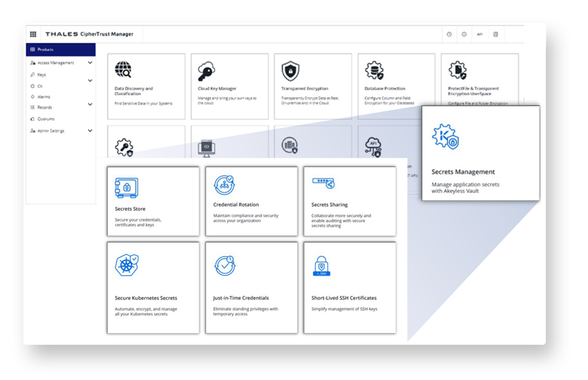Click the Secrets Management Akeyless gear icon
Screen dimensions: 588x380
[443, 137]
